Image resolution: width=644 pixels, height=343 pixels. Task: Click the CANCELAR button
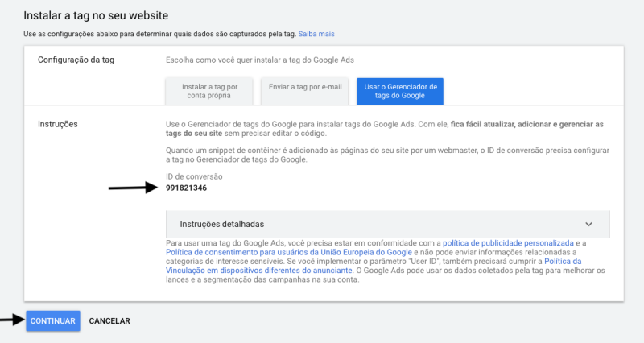[x=109, y=320]
